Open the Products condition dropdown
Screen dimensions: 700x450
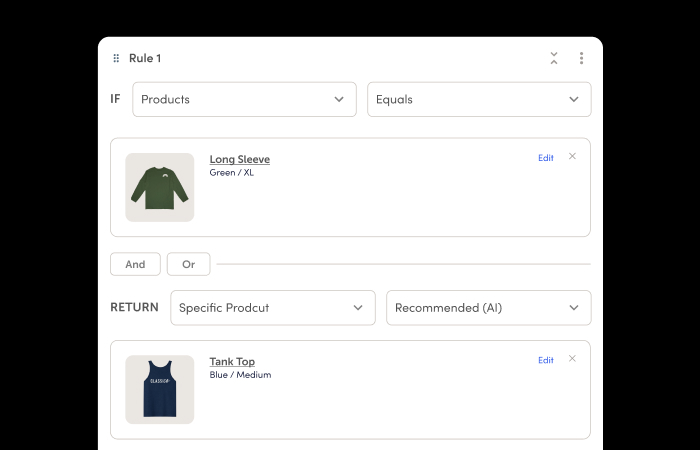tap(244, 99)
